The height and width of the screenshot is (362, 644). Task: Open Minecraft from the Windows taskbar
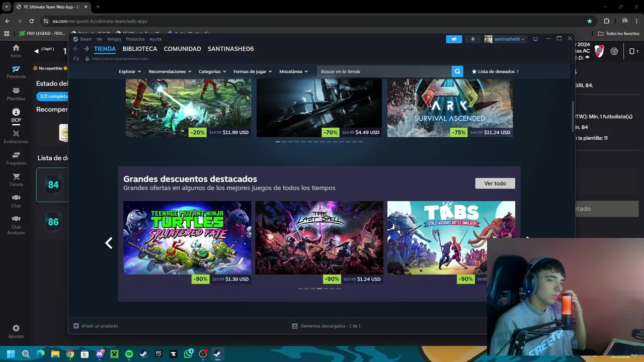(114, 354)
